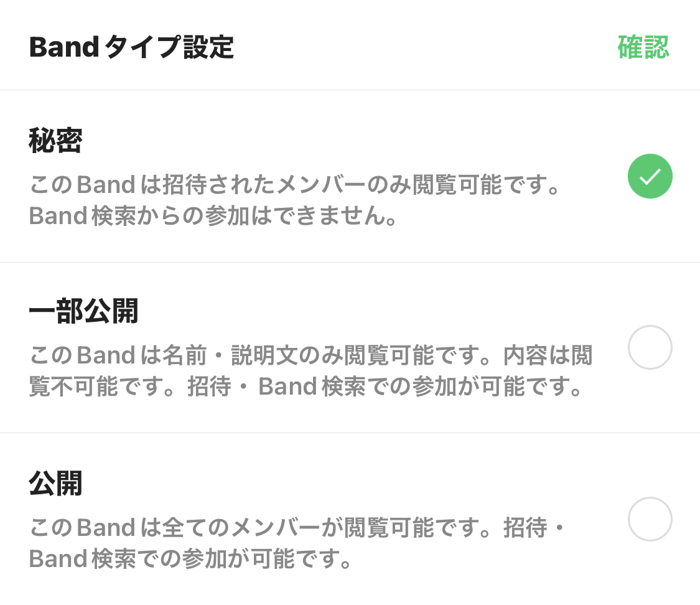Tap the 秘密 option heading
The height and width of the screenshot is (605, 700).
point(55,141)
